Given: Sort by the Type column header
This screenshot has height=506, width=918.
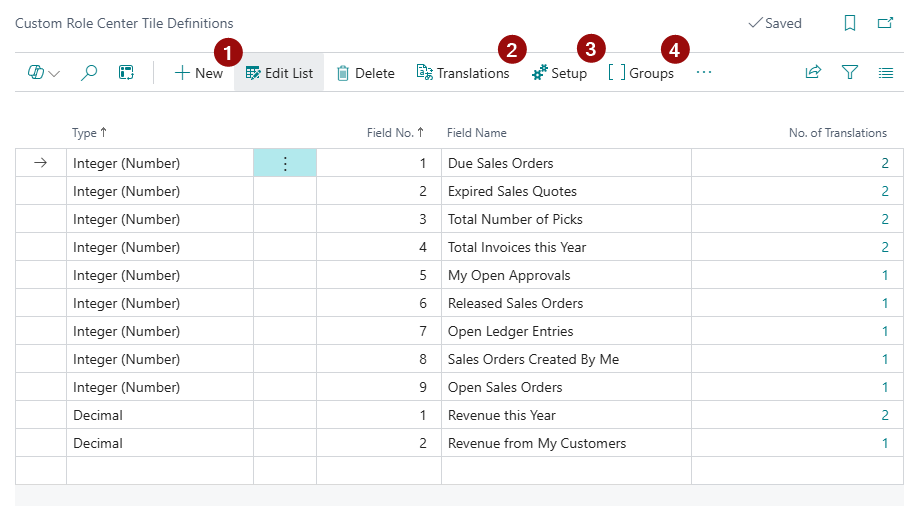Looking at the screenshot, I should point(85,133).
